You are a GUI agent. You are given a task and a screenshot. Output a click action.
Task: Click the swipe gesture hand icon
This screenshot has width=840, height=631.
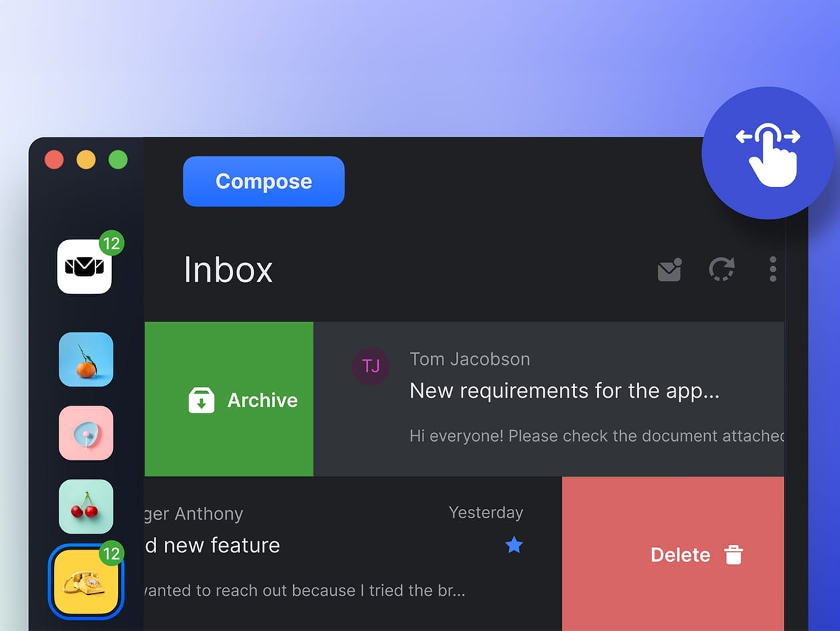point(767,153)
